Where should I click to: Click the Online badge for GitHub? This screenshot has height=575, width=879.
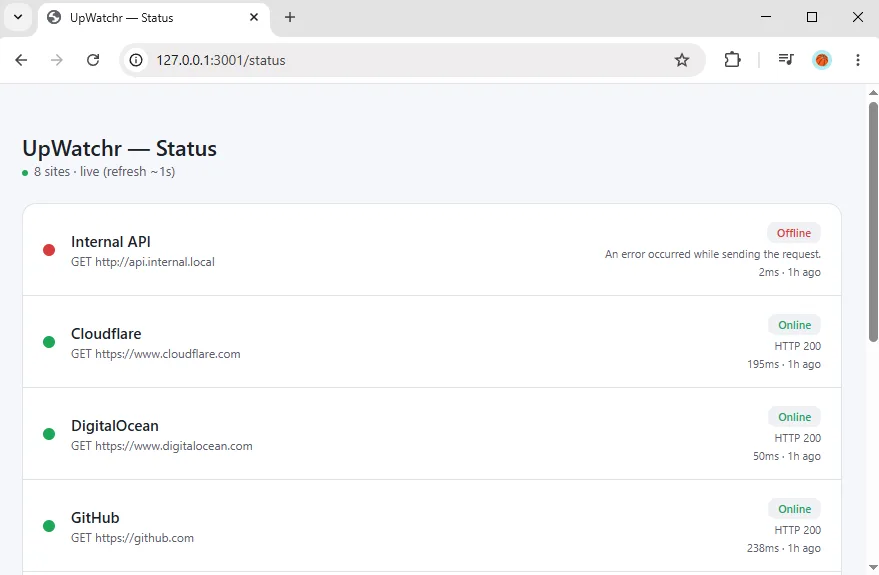tap(794, 509)
